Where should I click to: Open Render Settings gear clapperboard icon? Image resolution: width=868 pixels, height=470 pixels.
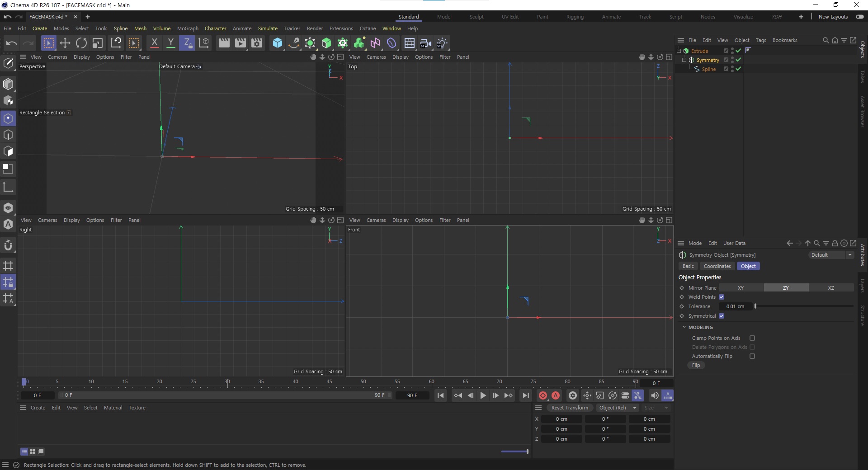[x=257, y=43]
